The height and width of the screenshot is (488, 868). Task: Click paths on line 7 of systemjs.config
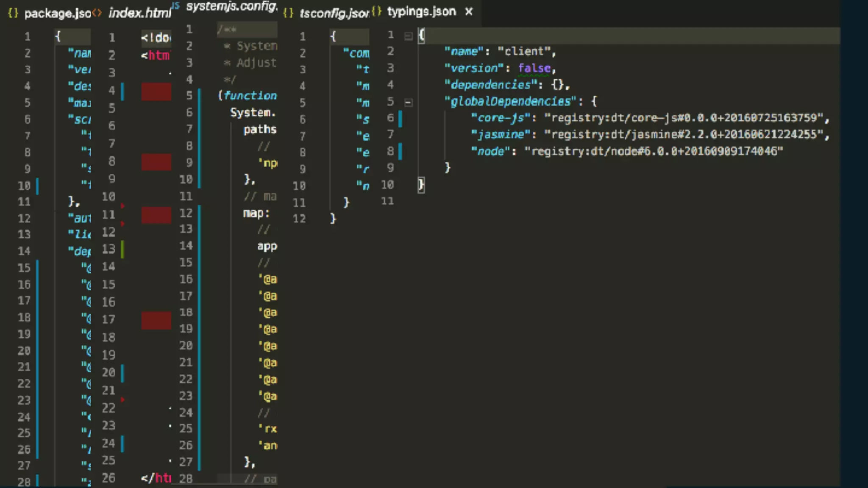click(260, 129)
